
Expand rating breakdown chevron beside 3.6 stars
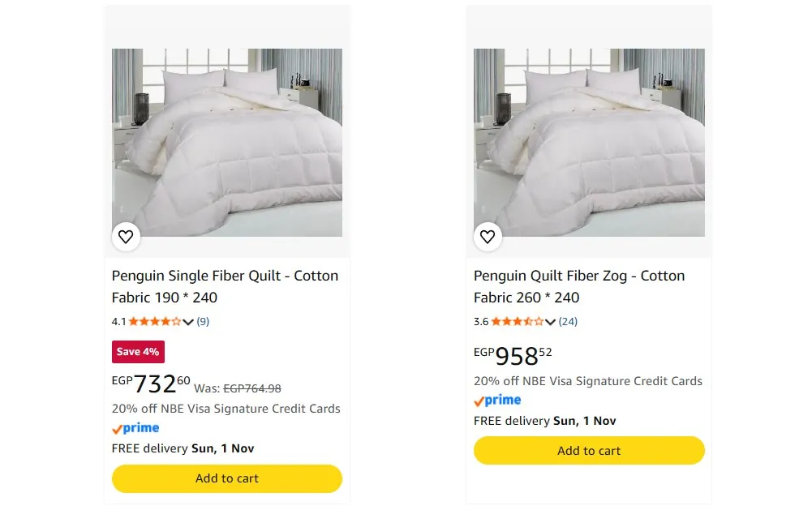click(550, 322)
